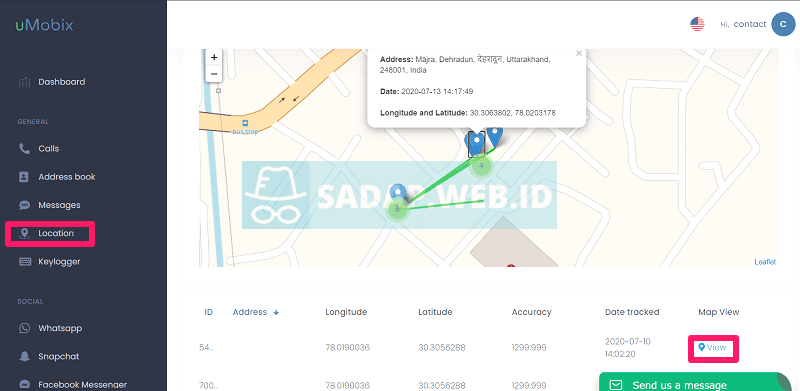Click first row accuracy value 1299.999
800x391 pixels.
pyautogui.click(x=529, y=348)
